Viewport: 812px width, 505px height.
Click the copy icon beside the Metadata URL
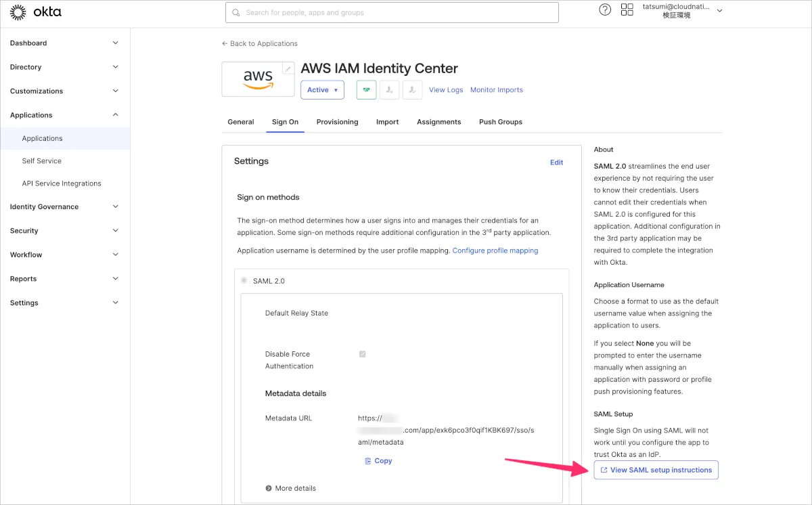coord(368,461)
